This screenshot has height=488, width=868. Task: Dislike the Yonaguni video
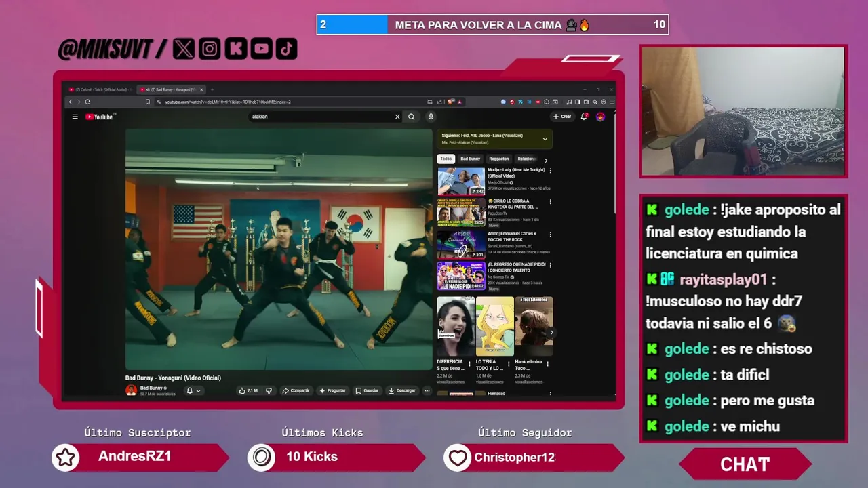pos(269,390)
